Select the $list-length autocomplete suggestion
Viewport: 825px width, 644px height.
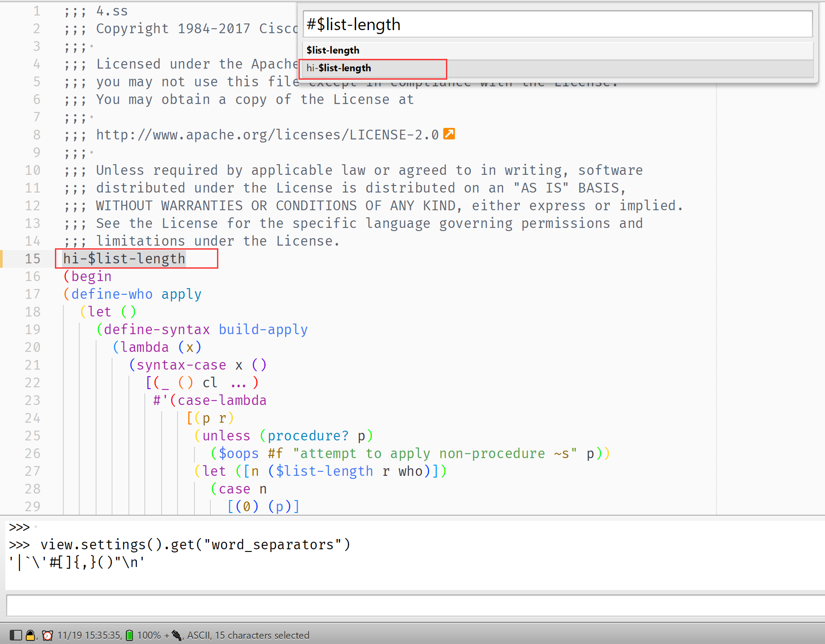(333, 50)
